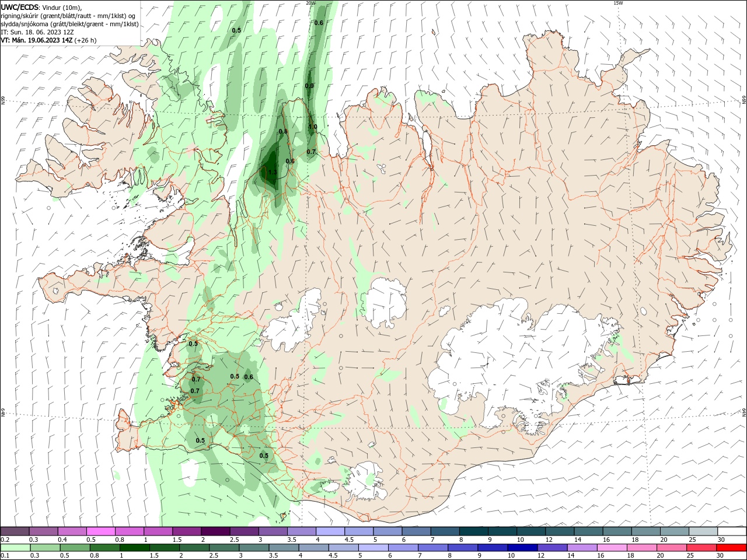The width and height of the screenshot is (747, 560).
Task: Choose the white 30 mm snow legend swatch
Action: coord(731,531)
